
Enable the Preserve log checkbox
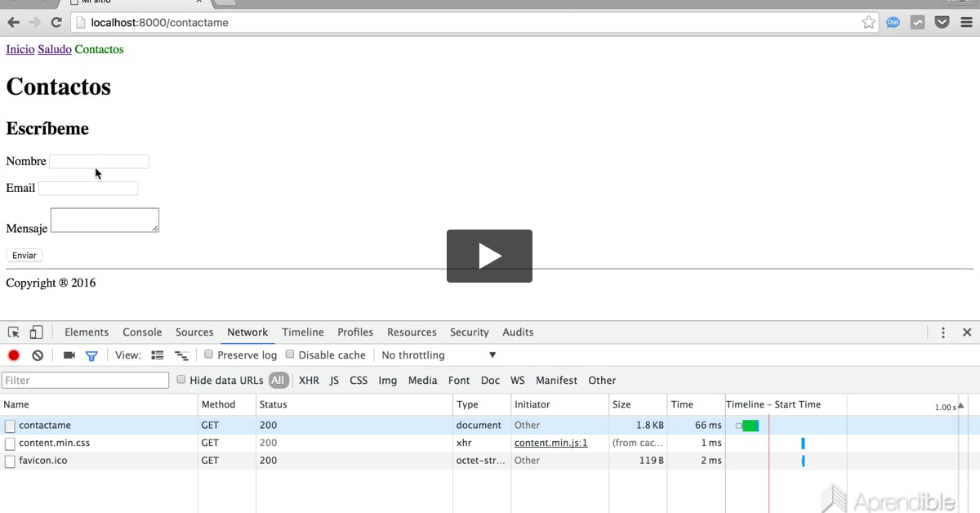click(x=209, y=355)
